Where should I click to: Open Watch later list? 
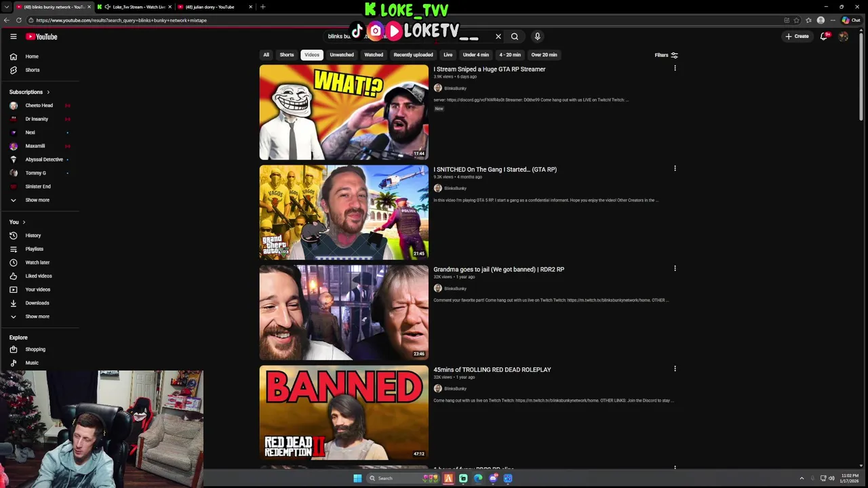tap(40, 262)
